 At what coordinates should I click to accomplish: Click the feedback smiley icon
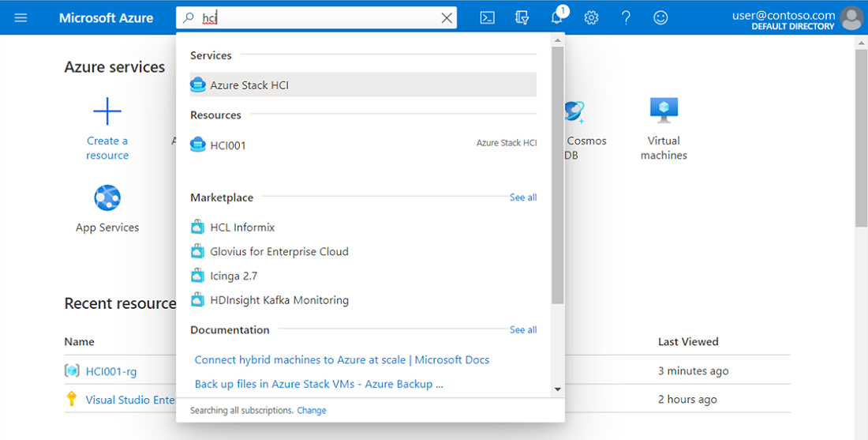(660, 17)
